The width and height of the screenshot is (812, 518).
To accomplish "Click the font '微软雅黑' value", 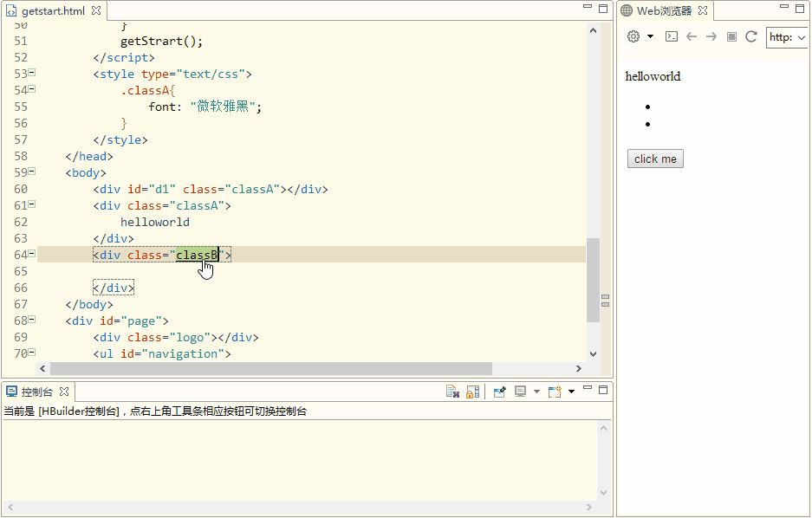I will [x=223, y=107].
